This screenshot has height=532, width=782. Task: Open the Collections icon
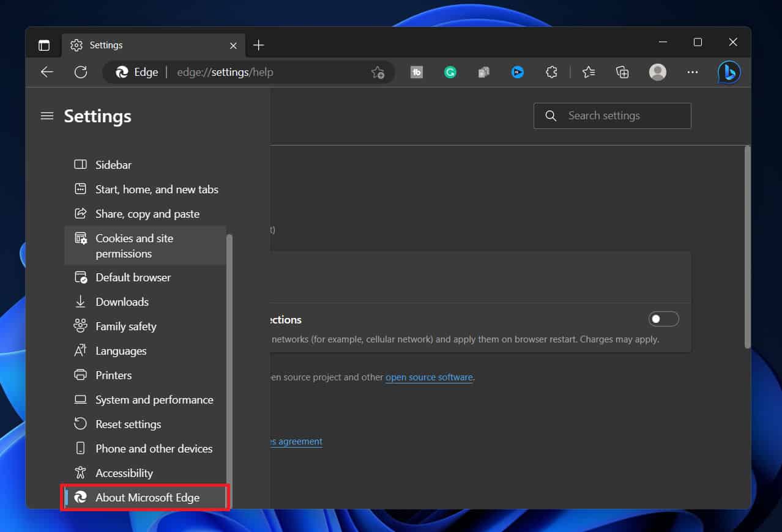[622, 72]
